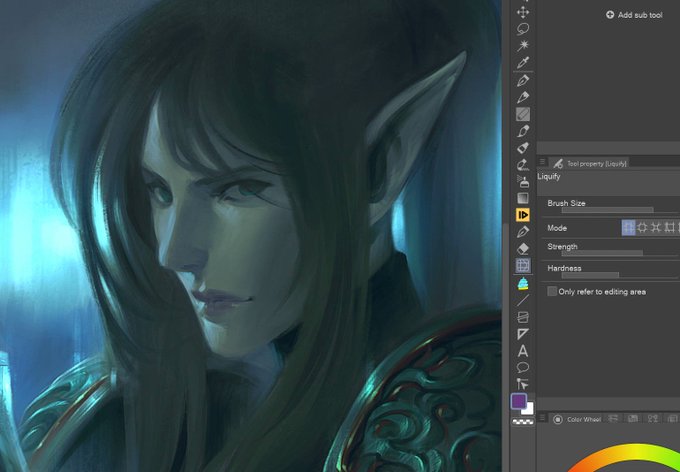Select the Pencil tool
The image size is (680, 472).
point(523,97)
